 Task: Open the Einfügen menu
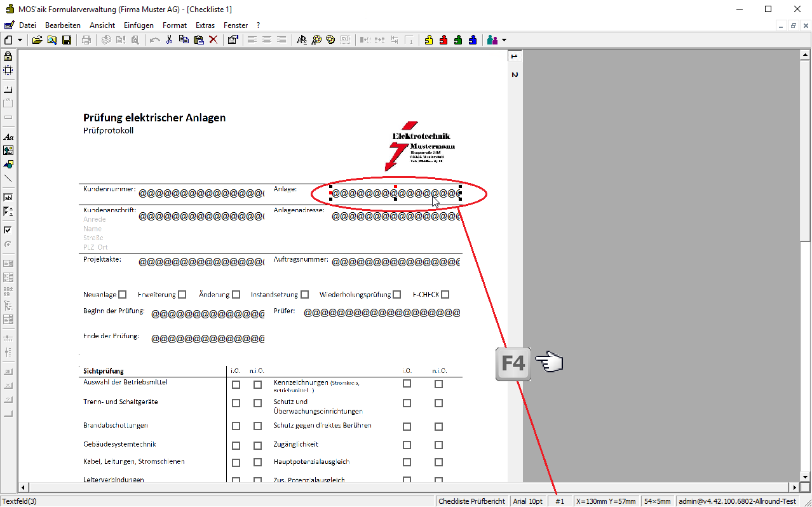point(139,25)
